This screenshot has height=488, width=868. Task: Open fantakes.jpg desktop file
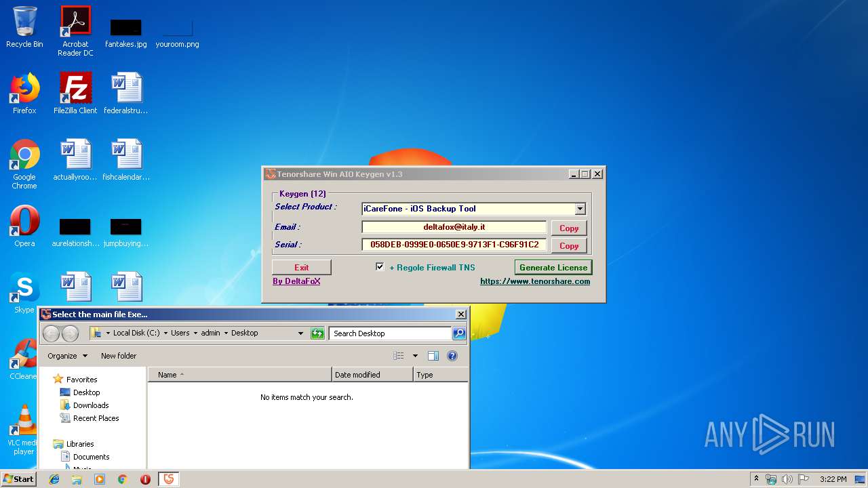point(126,32)
